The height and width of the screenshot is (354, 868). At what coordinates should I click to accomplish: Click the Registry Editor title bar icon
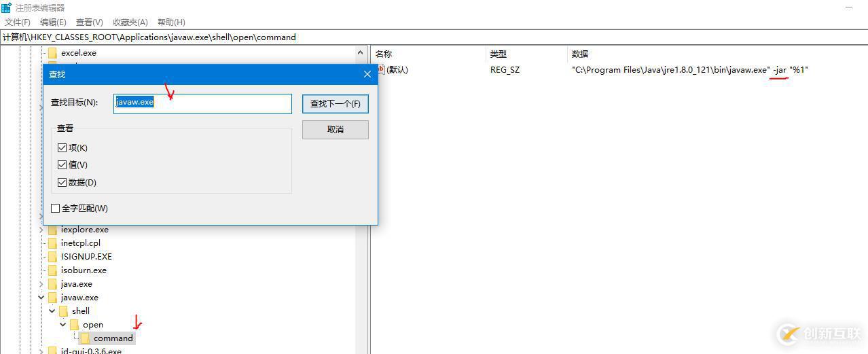[x=6, y=7]
